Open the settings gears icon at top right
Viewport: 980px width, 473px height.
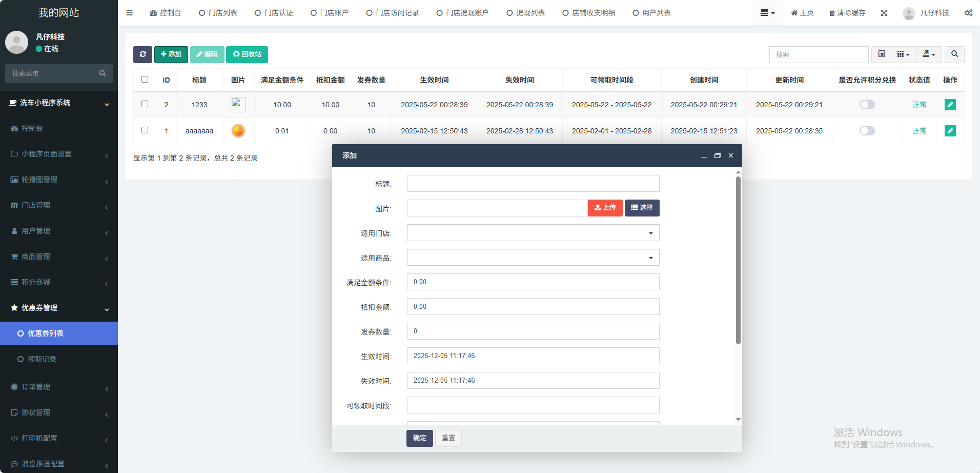(968, 13)
